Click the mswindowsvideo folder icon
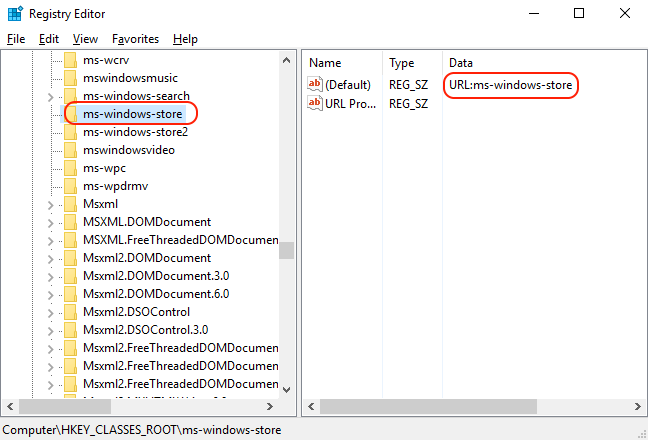Screen dimensions: 648x440 (x=70, y=150)
